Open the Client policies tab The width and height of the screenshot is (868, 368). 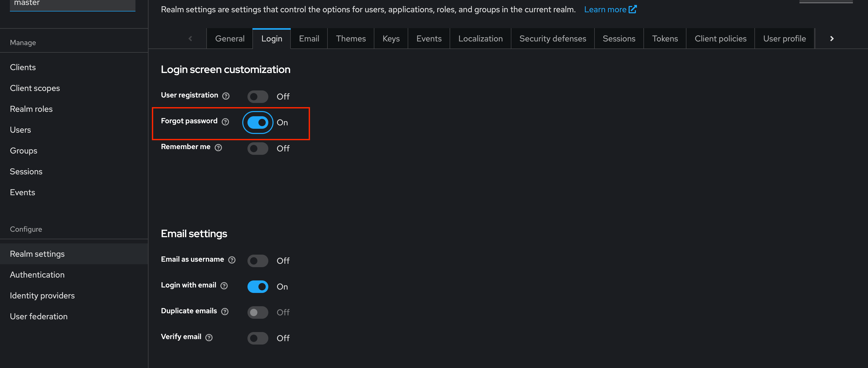[x=720, y=38]
